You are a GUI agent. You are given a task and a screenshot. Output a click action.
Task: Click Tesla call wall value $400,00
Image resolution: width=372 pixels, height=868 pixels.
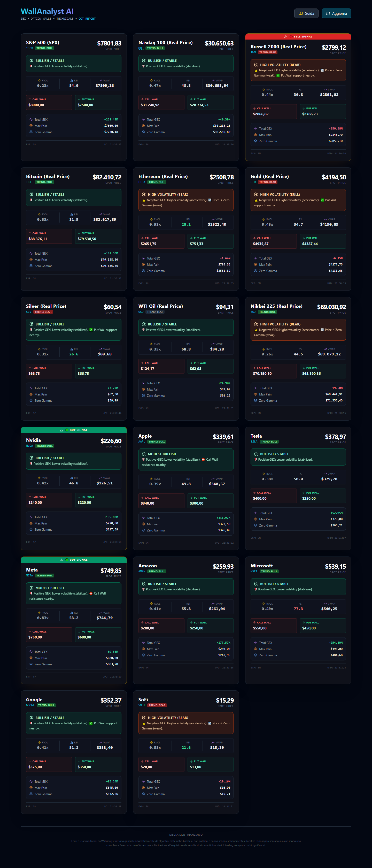260,498
